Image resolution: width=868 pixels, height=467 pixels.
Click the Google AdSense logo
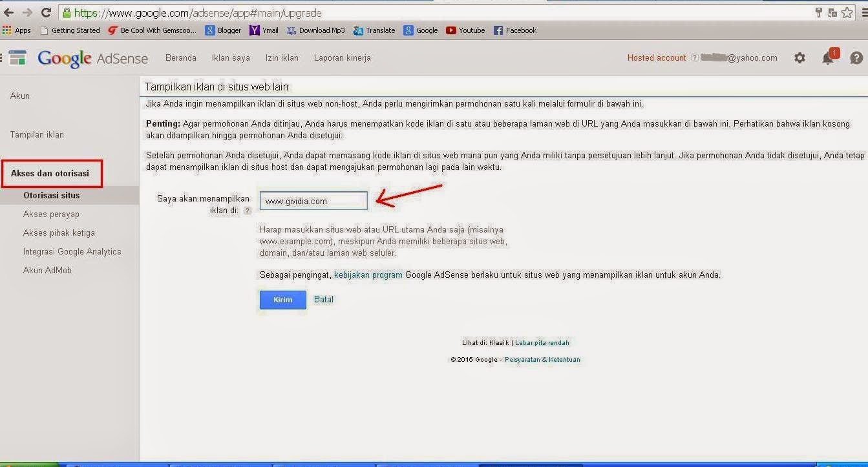(94, 58)
